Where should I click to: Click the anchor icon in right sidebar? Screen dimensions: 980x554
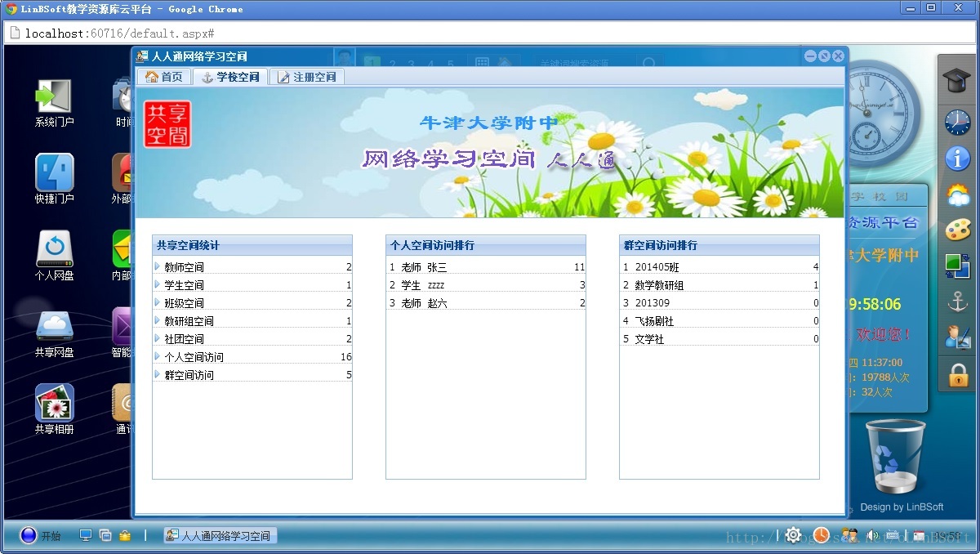(957, 302)
